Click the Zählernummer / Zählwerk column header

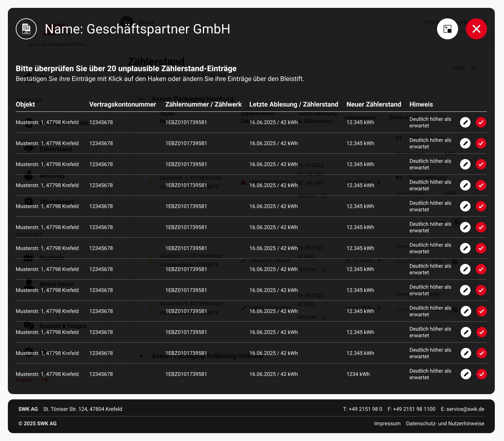point(203,104)
